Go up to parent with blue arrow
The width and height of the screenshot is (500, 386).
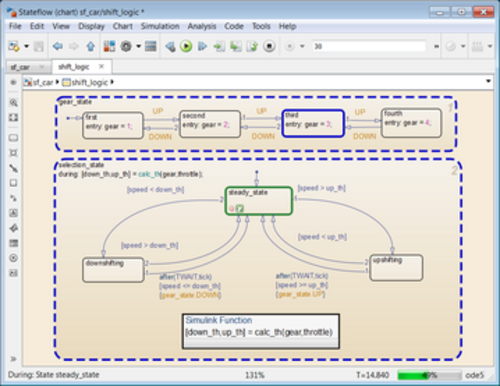(x=91, y=46)
